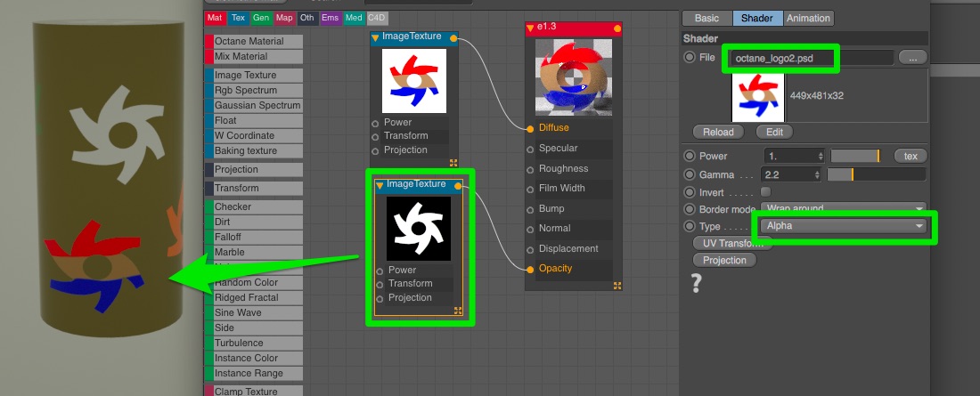Click the Power slider bar
The height and width of the screenshot is (396, 980).
[855, 156]
